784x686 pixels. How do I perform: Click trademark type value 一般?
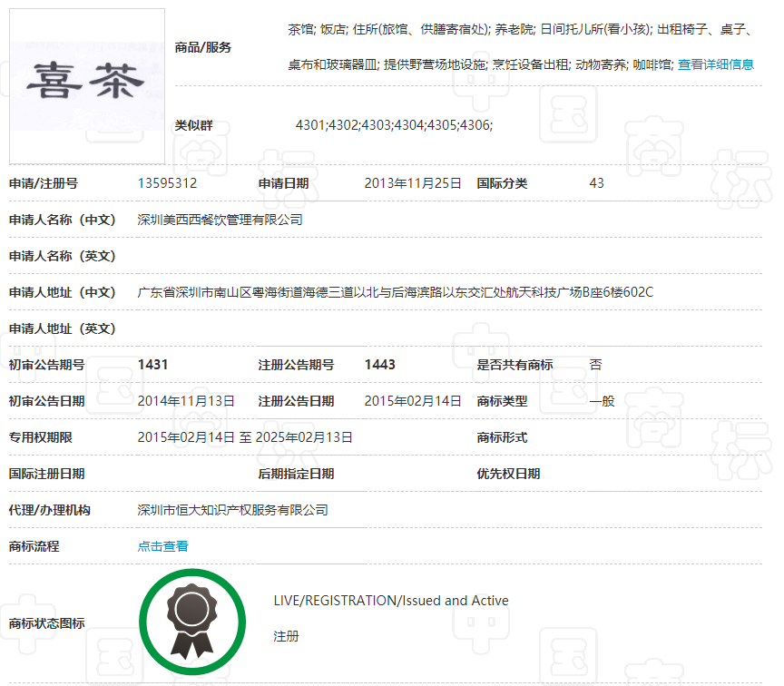(x=602, y=401)
